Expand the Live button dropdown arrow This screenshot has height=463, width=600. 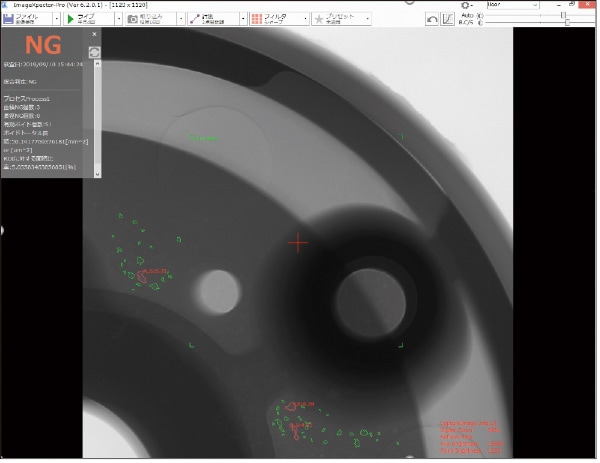coord(119,19)
